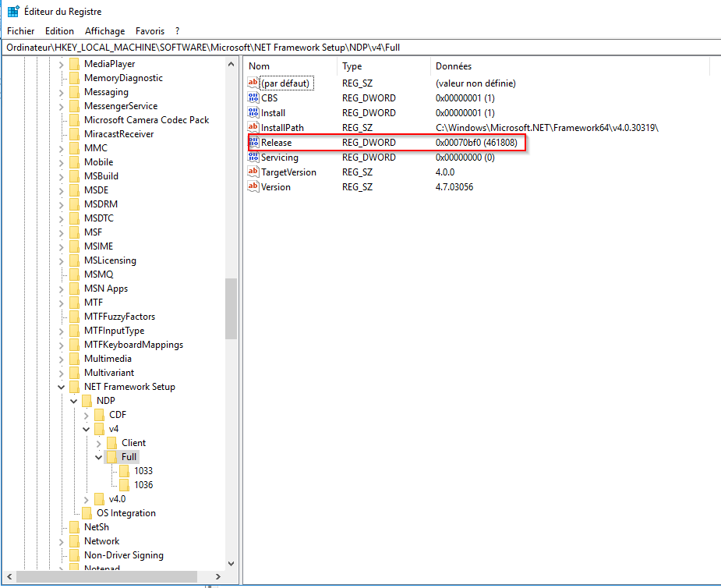Select the (par défaut) string value icon

(x=253, y=83)
